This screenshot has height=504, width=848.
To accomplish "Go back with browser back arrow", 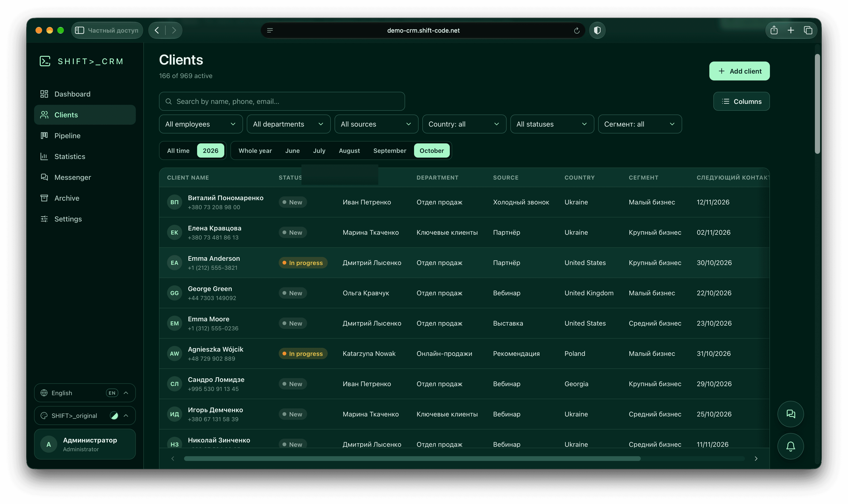I will pos(157,30).
